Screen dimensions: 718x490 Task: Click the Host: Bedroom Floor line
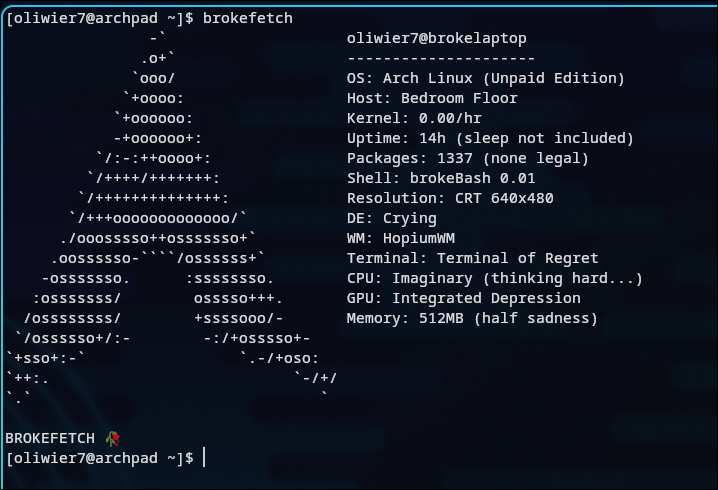click(x=432, y=98)
